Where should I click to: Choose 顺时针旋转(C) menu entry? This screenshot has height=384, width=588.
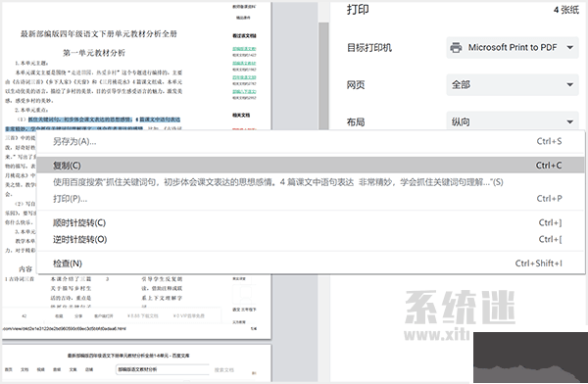click(311, 222)
